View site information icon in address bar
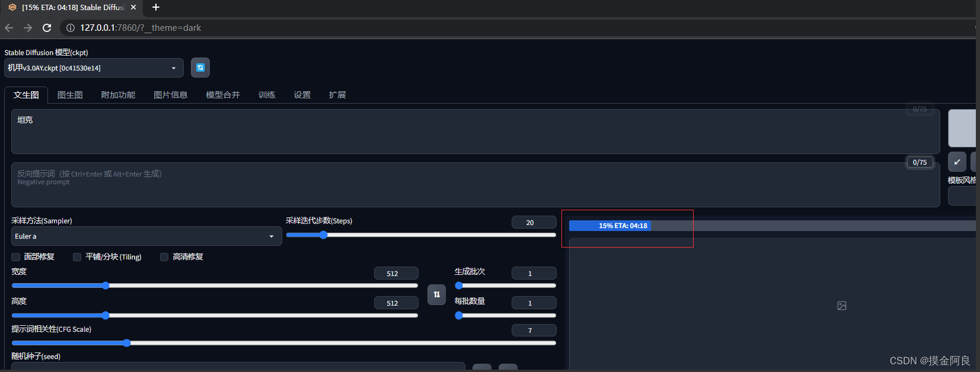 [x=71, y=28]
